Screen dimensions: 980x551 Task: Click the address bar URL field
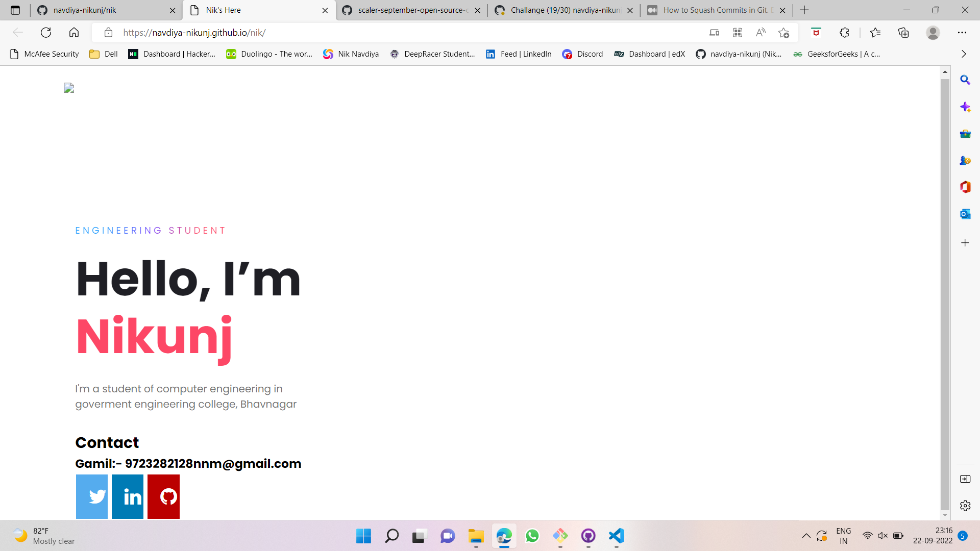coord(357,33)
